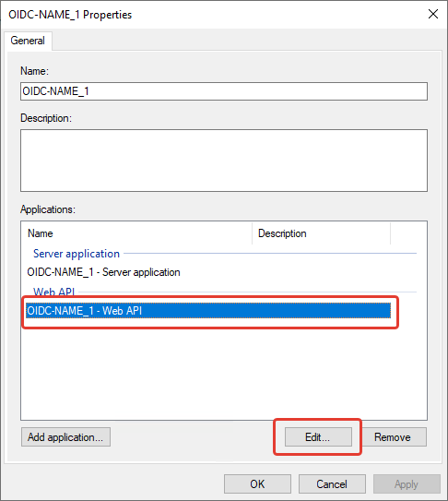The height and width of the screenshot is (501, 448).
Task: Focus the empty Description text box
Action: (x=224, y=161)
